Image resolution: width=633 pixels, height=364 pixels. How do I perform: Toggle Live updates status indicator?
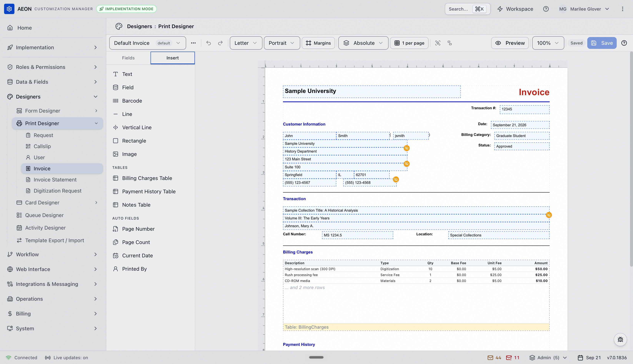(66, 358)
